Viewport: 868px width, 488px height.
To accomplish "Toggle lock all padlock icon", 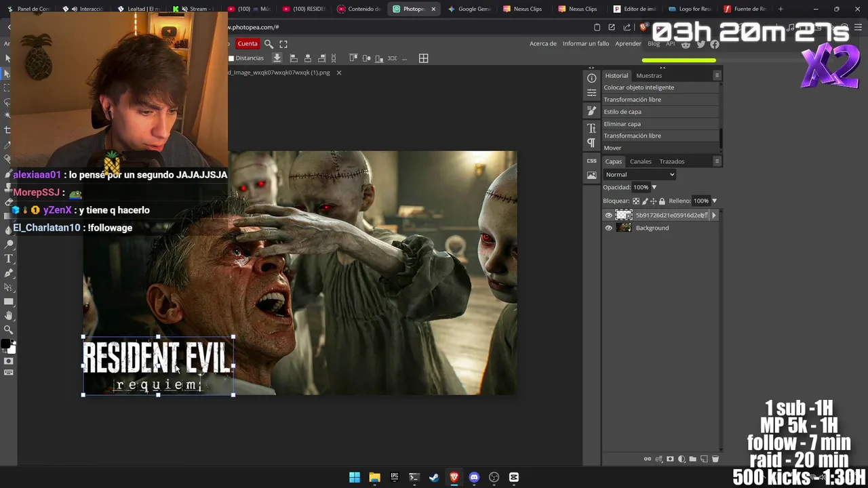I will coord(662,201).
